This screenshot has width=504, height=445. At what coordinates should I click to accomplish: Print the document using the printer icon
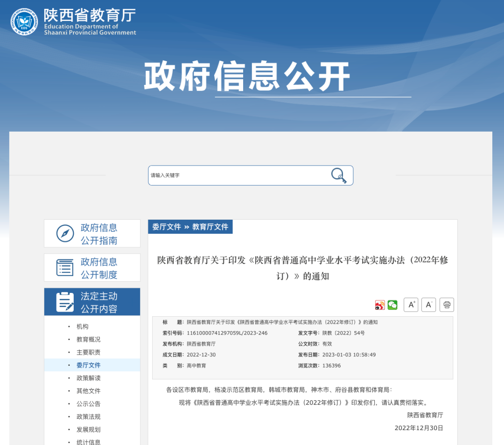pyautogui.click(x=446, y=305)
